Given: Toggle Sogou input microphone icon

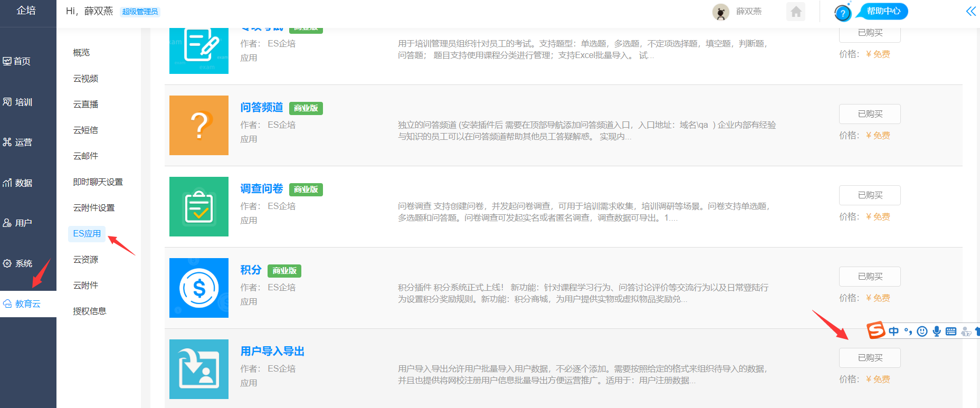Looking at the screenshot, I should 937,331.
